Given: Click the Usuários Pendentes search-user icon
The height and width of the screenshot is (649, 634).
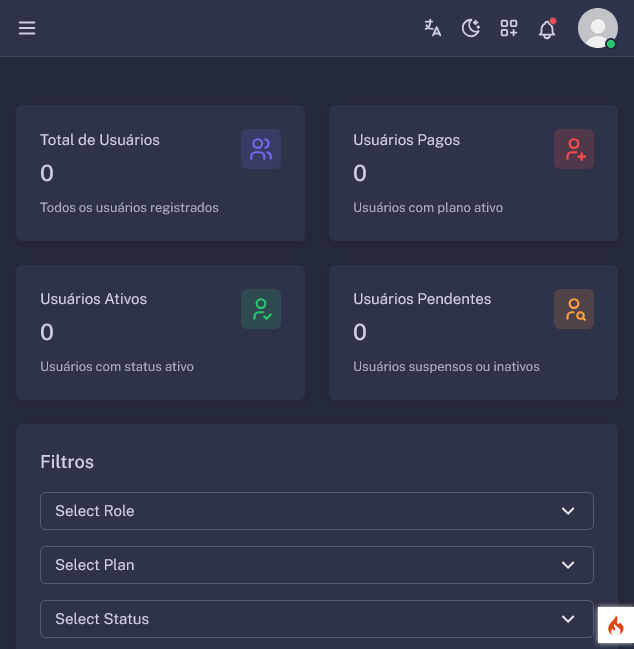Looking at the screenshot, I should pyautogui.click(x=574, y=309).
